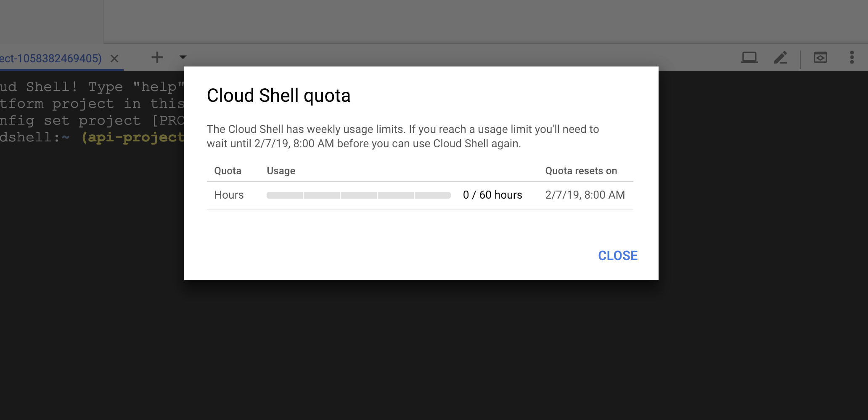Click the terminal prompt line with api-project
The image size is (868, 420).
point(92,137)
